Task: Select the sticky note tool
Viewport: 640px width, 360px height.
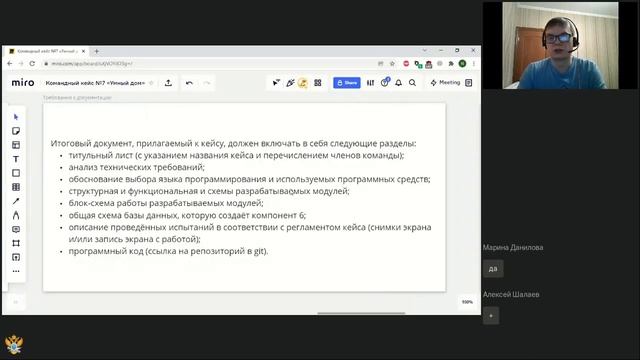Action: (x=16, y=131)
